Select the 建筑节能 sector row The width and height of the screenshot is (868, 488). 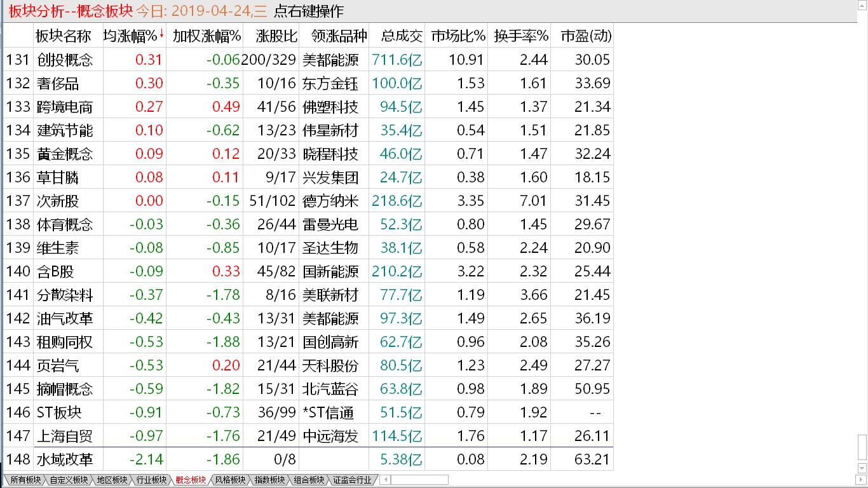pos(309,130)
